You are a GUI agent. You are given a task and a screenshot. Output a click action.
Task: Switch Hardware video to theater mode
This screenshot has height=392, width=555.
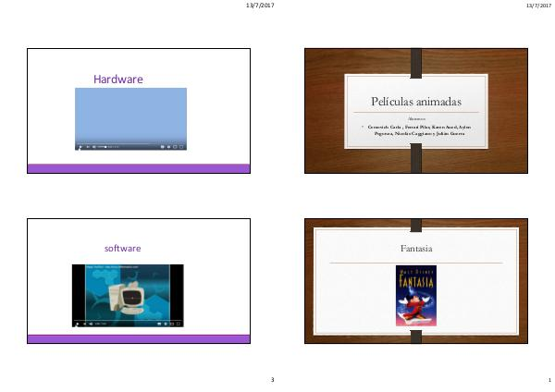[x=173, y=146]
